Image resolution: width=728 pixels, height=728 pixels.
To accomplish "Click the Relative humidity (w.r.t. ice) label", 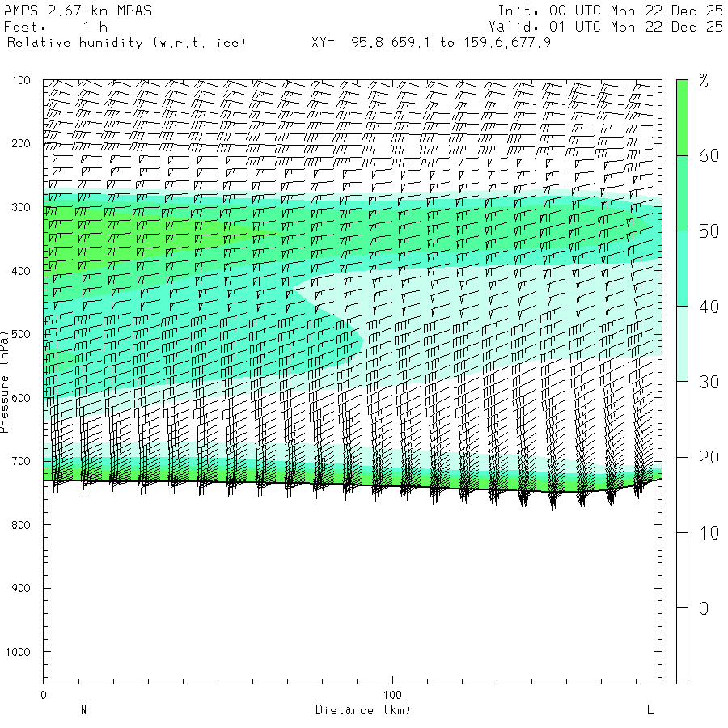I will 126,43.
